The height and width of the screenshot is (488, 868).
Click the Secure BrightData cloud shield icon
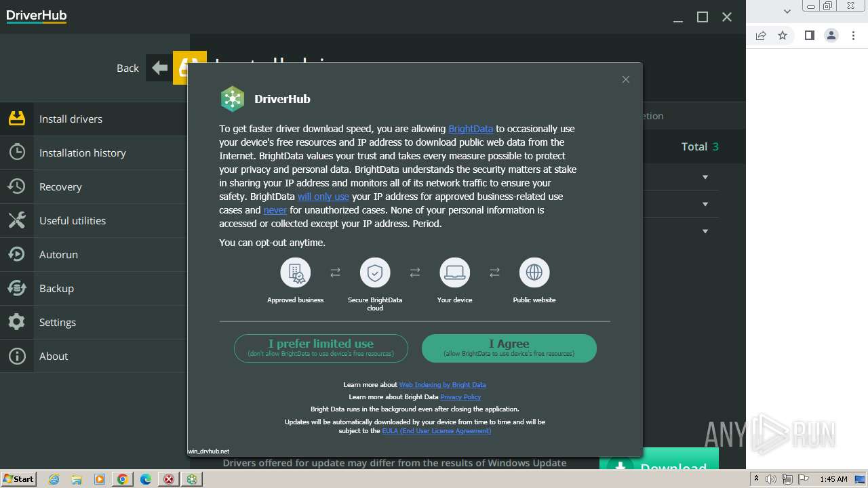pyautogui.click(x=375, y=272)
